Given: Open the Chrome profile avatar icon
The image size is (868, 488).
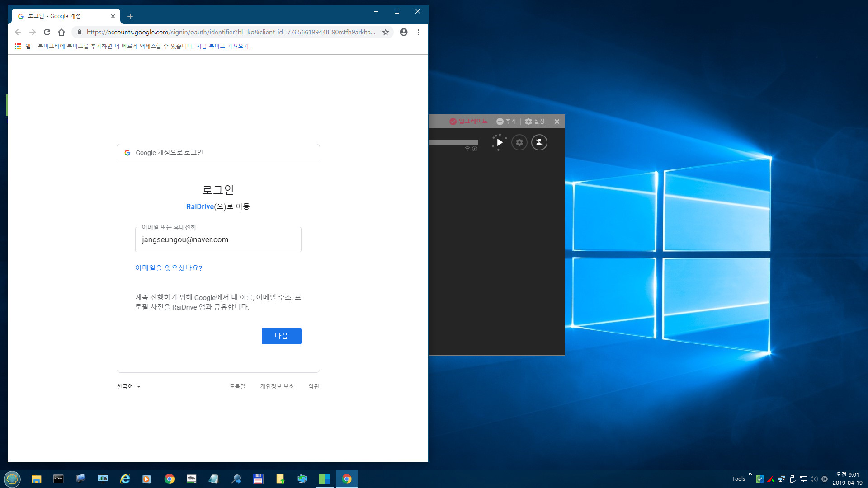Looking at the screenshot, I should point(404,32).
